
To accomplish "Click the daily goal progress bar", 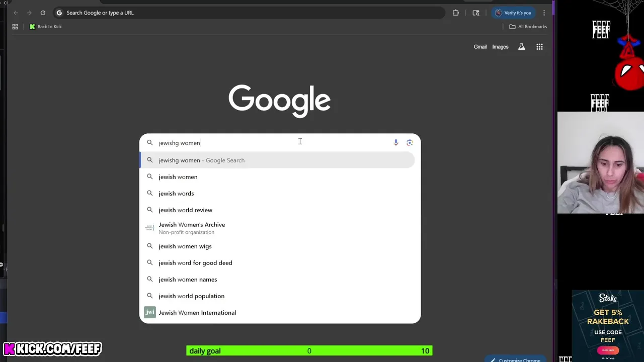I will 309,351.
